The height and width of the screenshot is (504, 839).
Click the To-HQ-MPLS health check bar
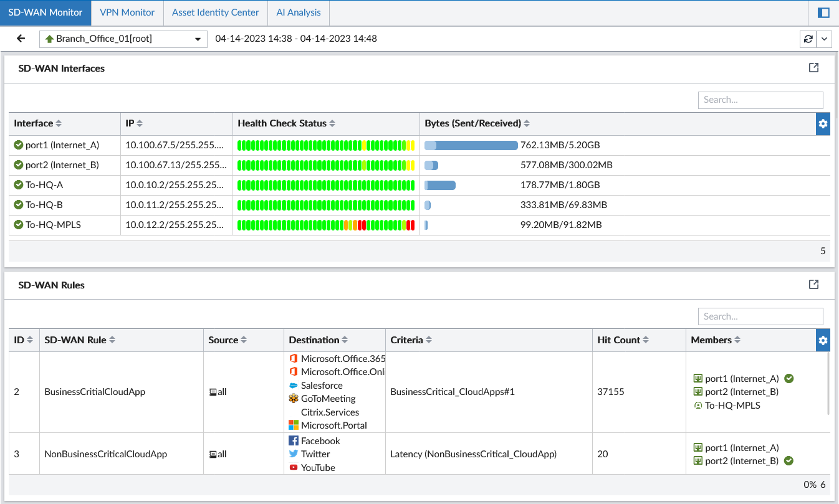(326, 225)
